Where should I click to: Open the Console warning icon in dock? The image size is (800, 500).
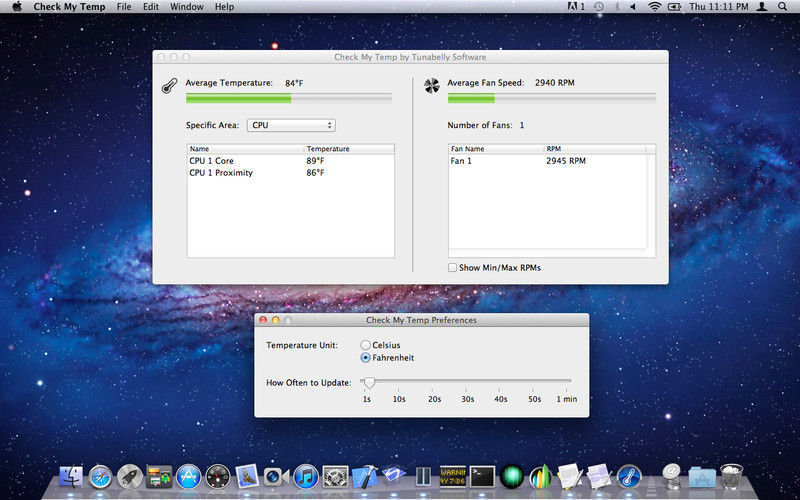click(x=453, y=477)
